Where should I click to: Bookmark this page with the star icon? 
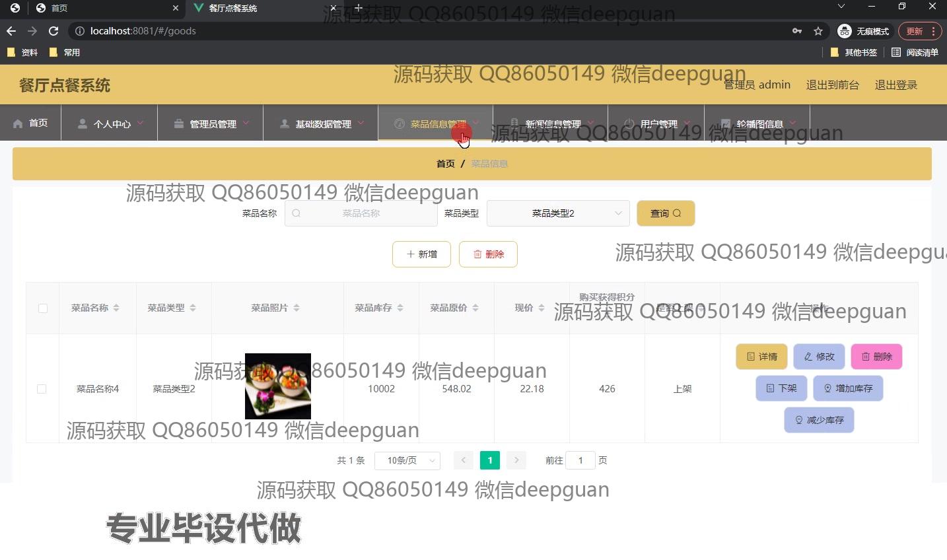click(x=818, y=31)
